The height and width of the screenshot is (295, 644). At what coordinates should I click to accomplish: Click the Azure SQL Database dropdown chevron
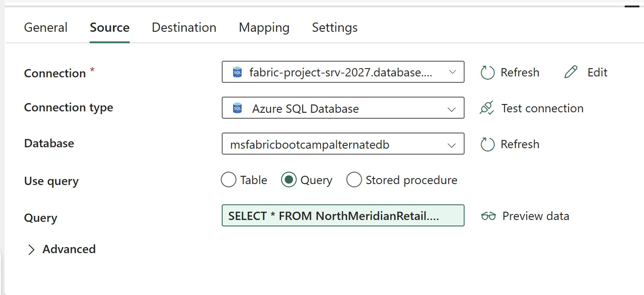coord(452,109)
